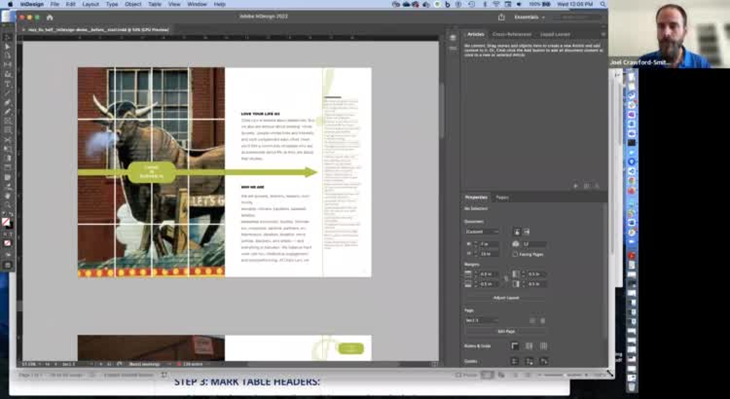This screenshot has height=399, width=730.
Task: Enable the Facing Pages checkbox
Action: pos(515,254)
